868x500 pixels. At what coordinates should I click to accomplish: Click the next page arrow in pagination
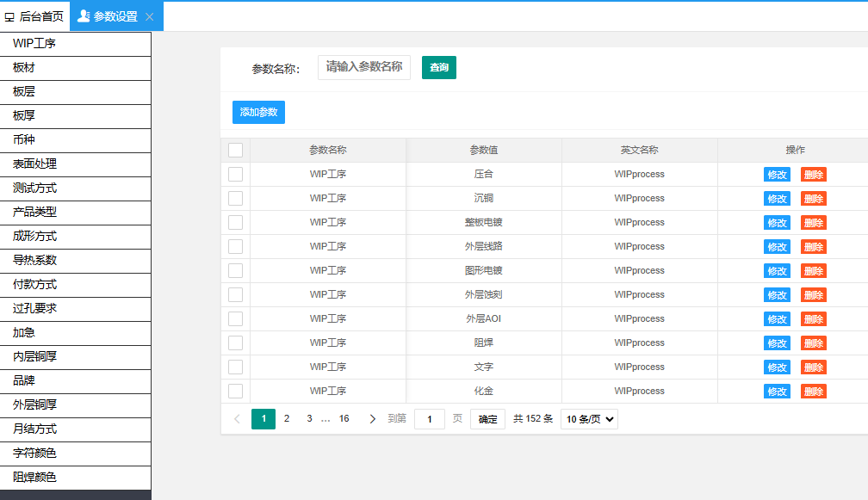(373, 418)
